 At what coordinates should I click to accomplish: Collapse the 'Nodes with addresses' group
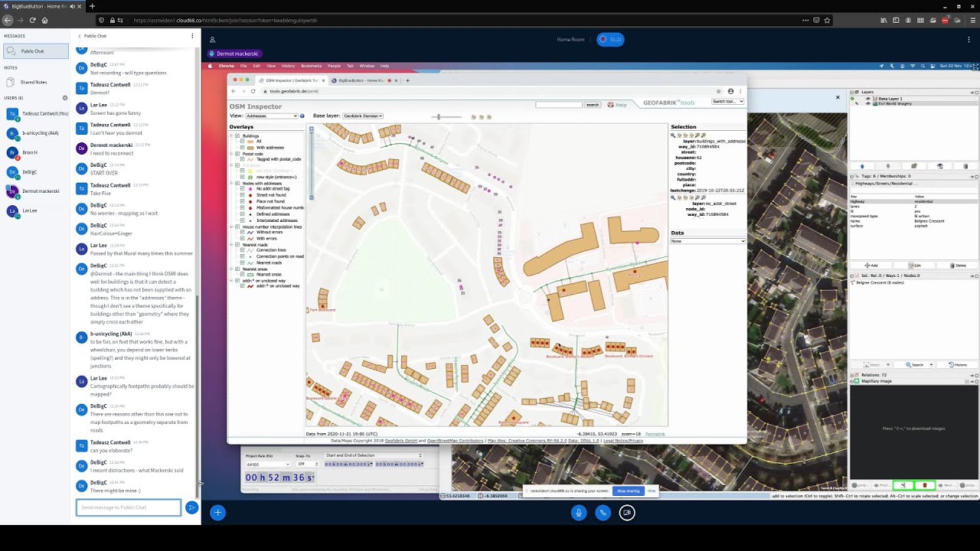coord(232,184)
